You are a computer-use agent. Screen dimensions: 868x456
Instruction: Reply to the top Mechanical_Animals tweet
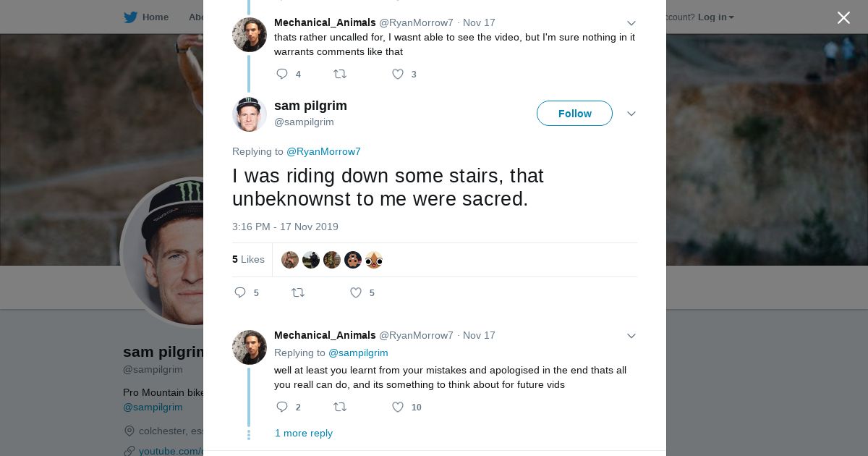[282, 74]
